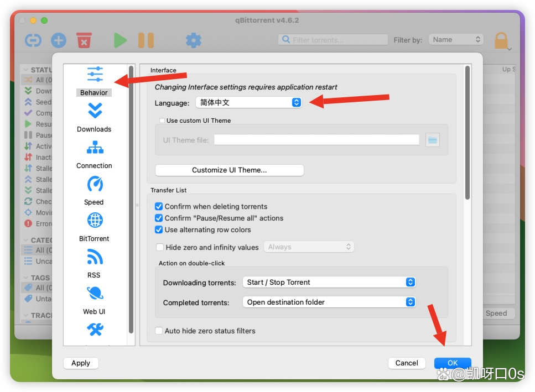535x392 pixels.
Task: Select the Uncategorized category filter
Action: coord(38,261)
